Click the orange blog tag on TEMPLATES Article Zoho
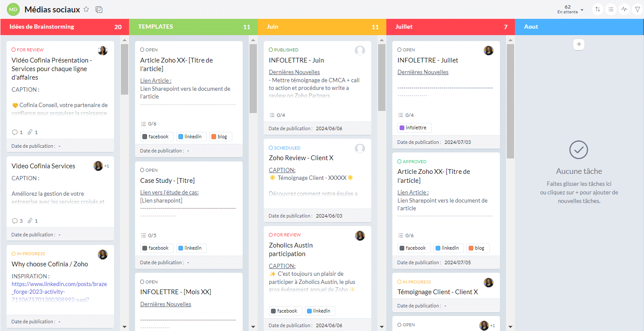The height and width of the screenshot is (331, 644). coord(220,137)
